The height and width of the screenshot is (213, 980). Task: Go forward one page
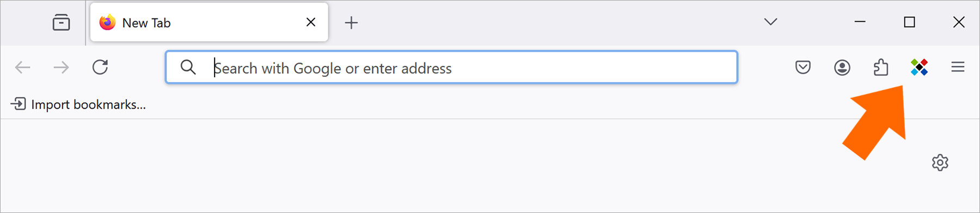62,67
